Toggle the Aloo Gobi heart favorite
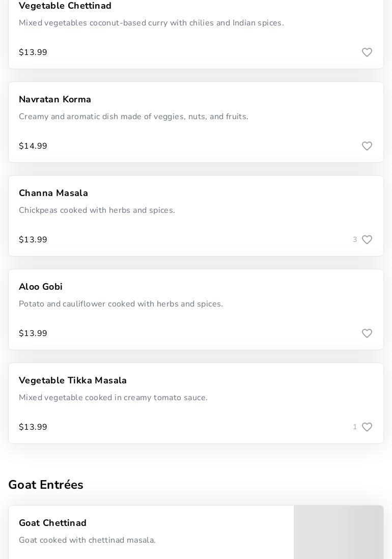Image resolution: width=392 pixels, height=559 pixels. click(367, 333)
